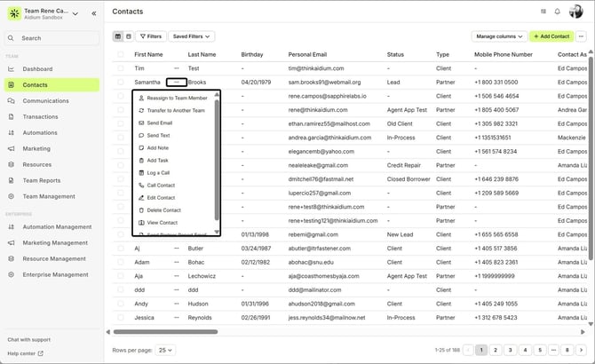Select checkbox for Adam Bohac row
Viewport: 595px width, 364px height.
(x=121, y=262)
